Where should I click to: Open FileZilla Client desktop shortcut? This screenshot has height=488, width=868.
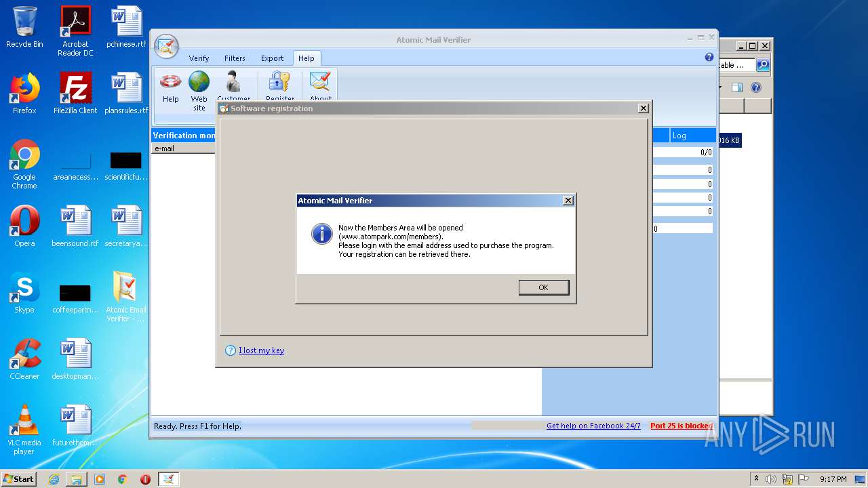click(75, 93)
